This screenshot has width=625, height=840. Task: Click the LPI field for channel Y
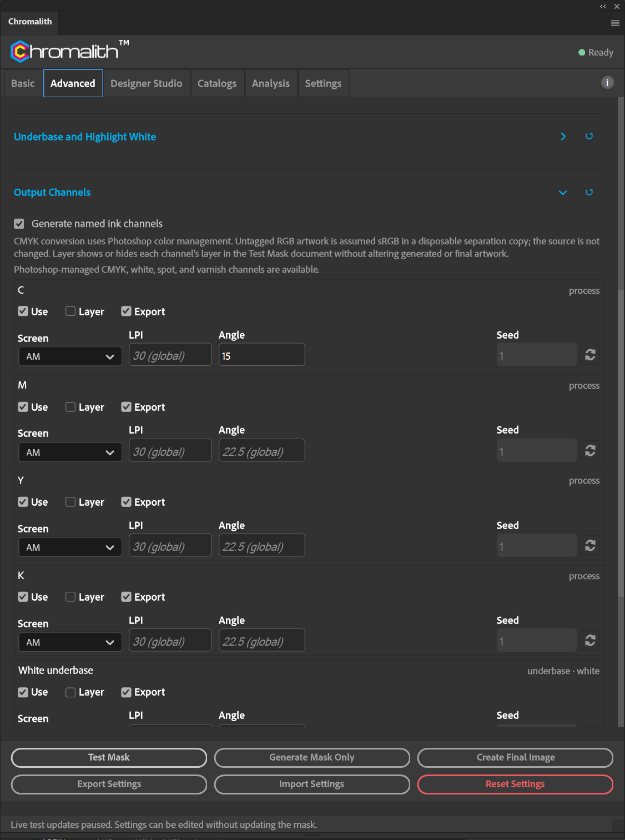pyautogui.click(x=170, y=545)
